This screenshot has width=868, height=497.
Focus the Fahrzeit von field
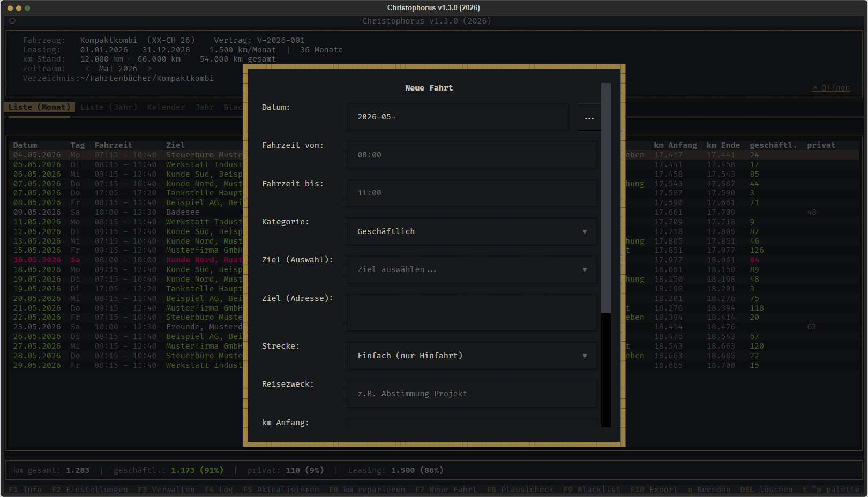472,155
